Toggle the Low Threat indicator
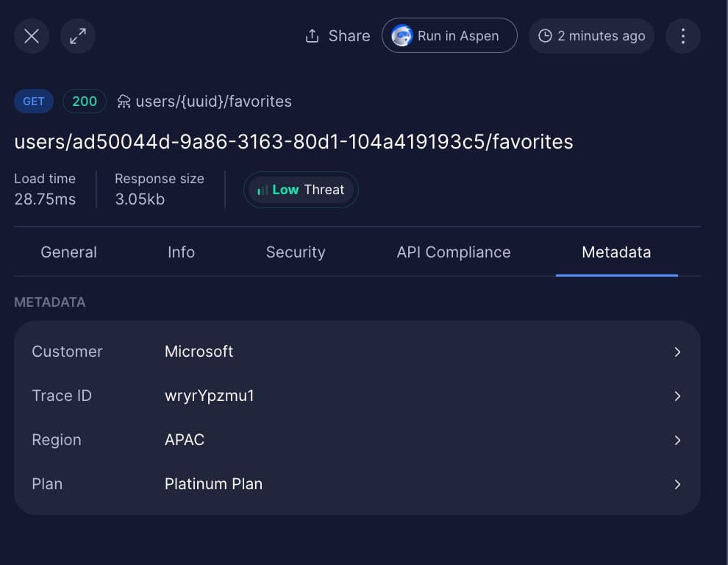This screenshot has height=565, width=728. [300, 189]
